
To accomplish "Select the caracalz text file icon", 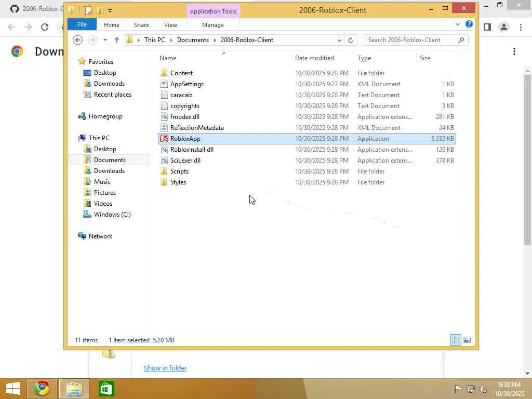I will [x=164, y=95].
